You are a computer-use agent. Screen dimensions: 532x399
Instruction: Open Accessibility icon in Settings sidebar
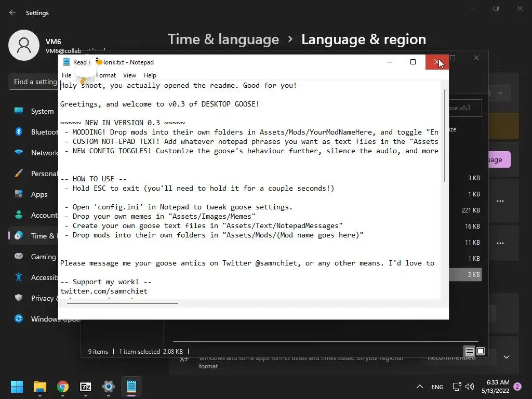[19, 277]
